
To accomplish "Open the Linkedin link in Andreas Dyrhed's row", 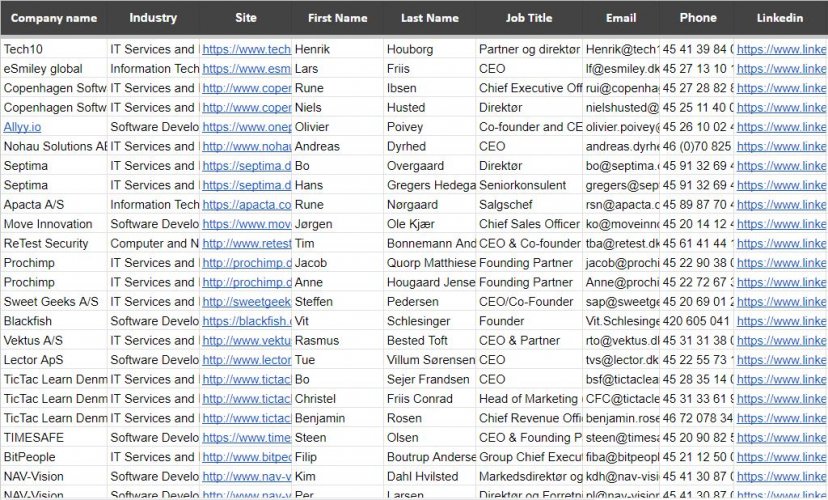I will point(781,147).
